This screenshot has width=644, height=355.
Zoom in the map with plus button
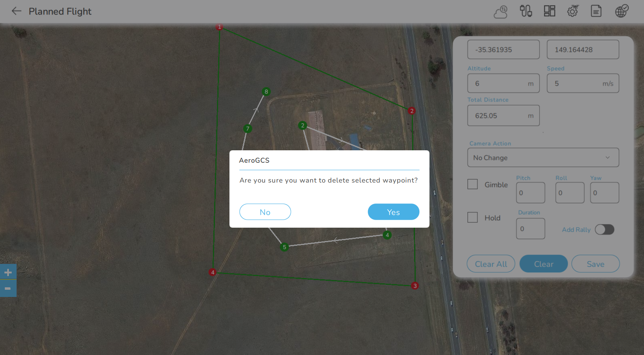[8, 272]
